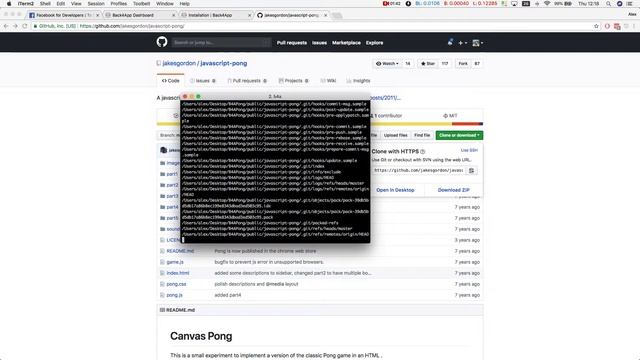640x360 pixels.
Task: Click the file icon beside pong.js
Action: [162, 295]
